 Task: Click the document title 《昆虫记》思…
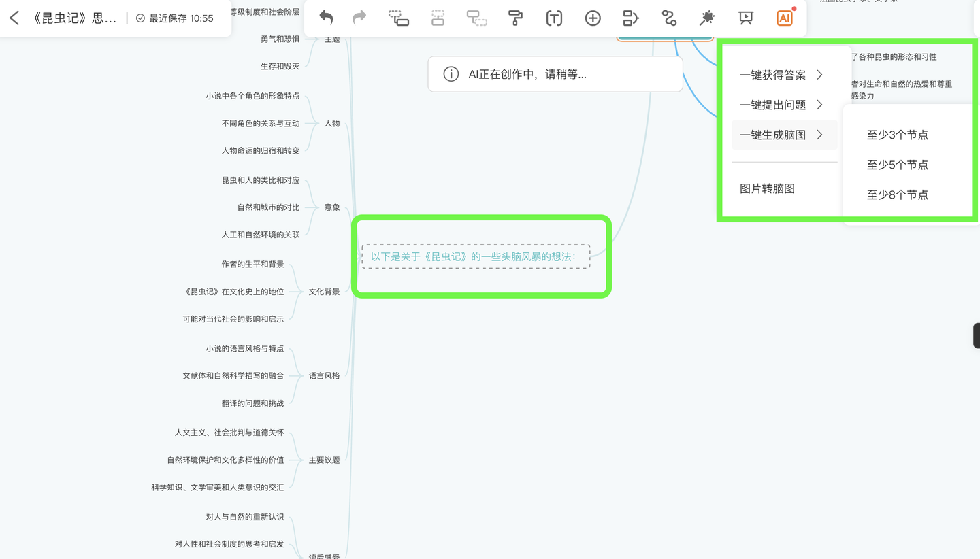[x=75, y=18]
